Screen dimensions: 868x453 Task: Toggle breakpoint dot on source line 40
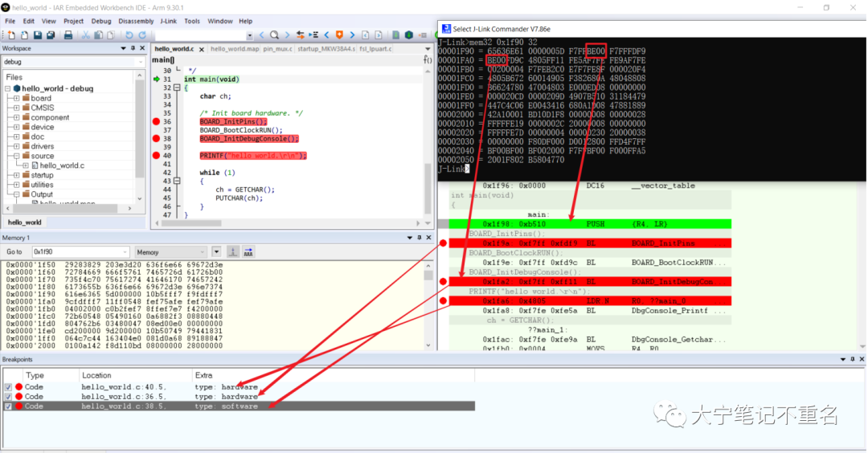[156, 156]
